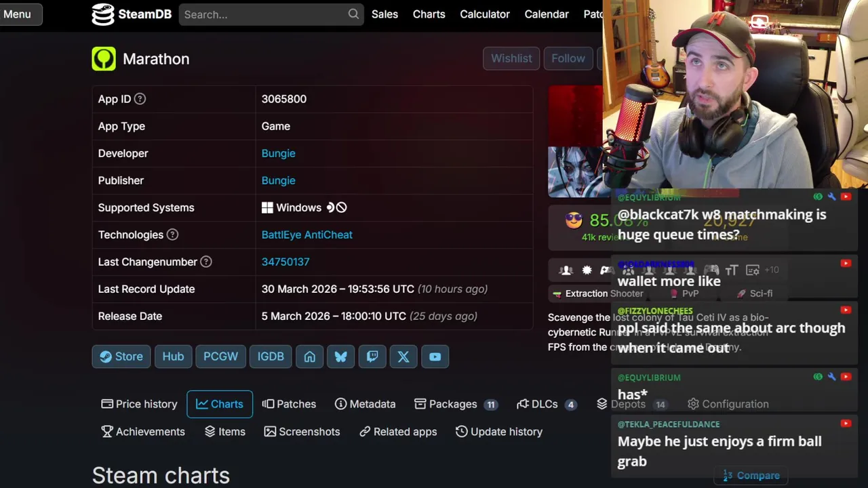Switch to the Screenshots tab
Screen dimensions: 868x488
click(x=302, y=432)
